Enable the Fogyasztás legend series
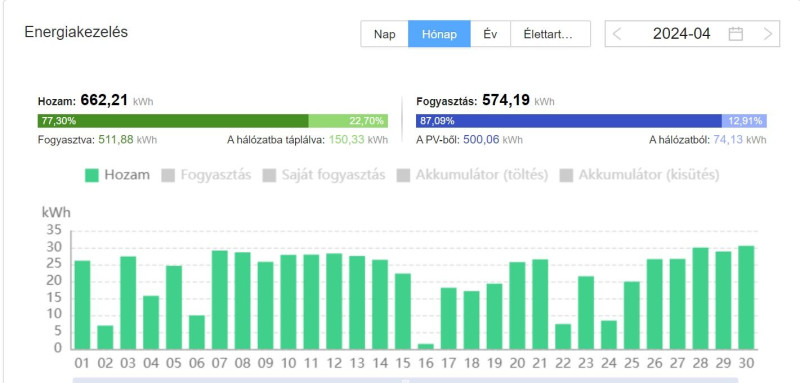This screenshot has height=383, width=800. click(206, 175)
